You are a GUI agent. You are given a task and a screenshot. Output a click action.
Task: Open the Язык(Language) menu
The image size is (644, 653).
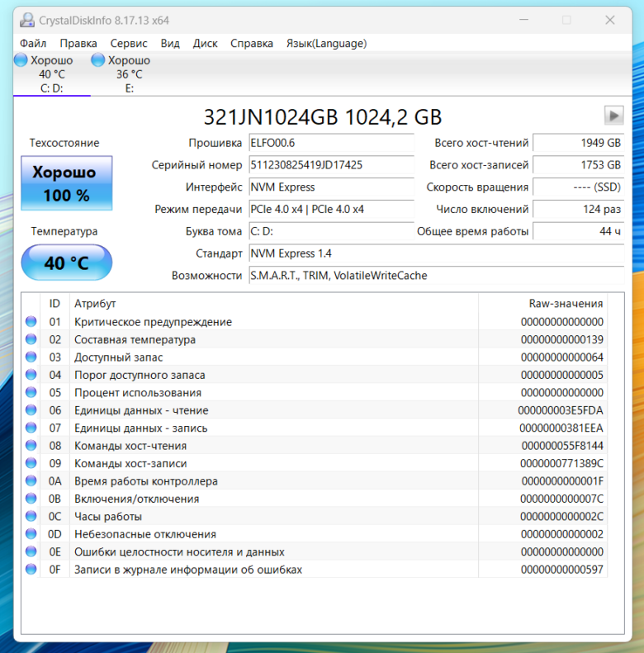coord(326,43)
